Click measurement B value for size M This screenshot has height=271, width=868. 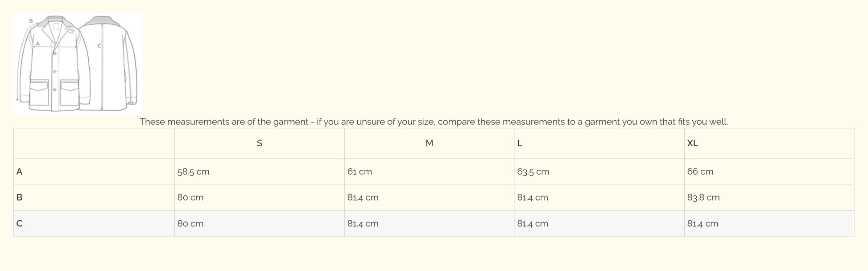coord(363,197)
